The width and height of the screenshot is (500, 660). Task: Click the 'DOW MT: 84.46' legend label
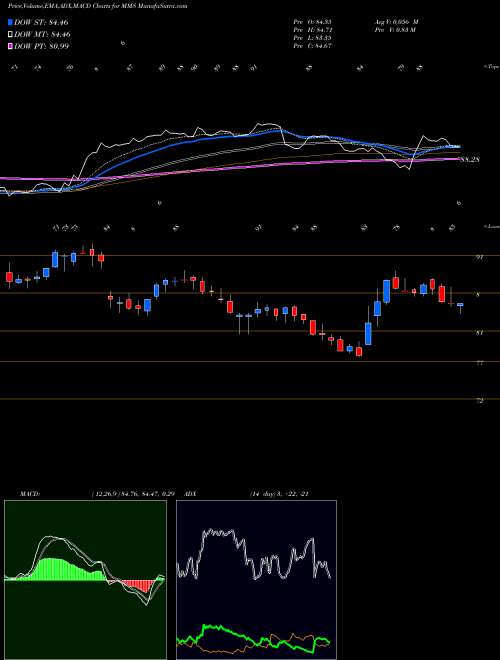pos(43,35)
